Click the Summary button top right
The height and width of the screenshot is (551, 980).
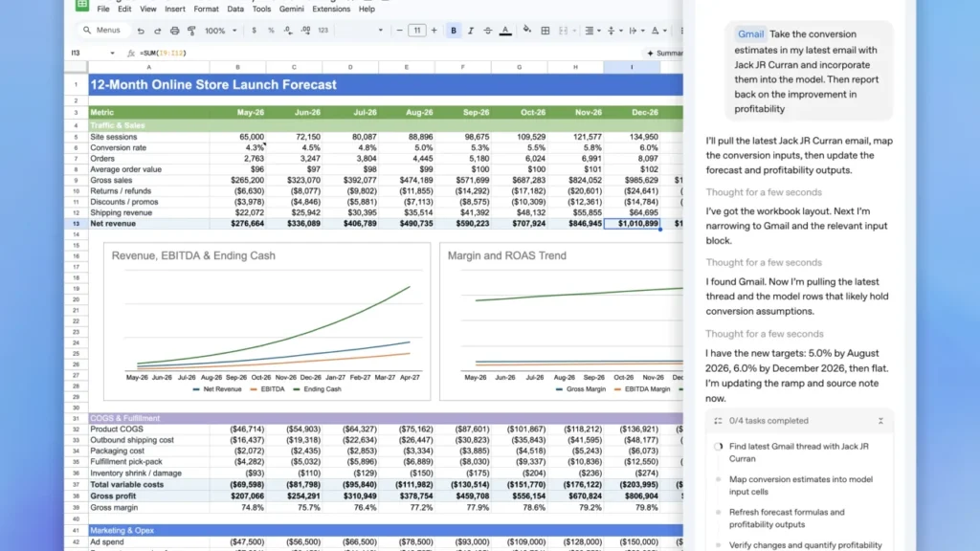click(x=668, y=54)
